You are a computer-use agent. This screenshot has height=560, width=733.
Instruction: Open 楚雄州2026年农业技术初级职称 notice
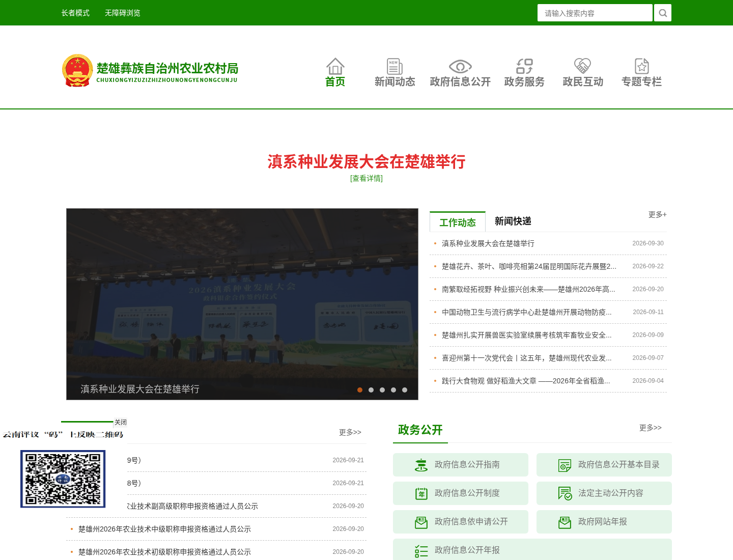tap(164, 552)
